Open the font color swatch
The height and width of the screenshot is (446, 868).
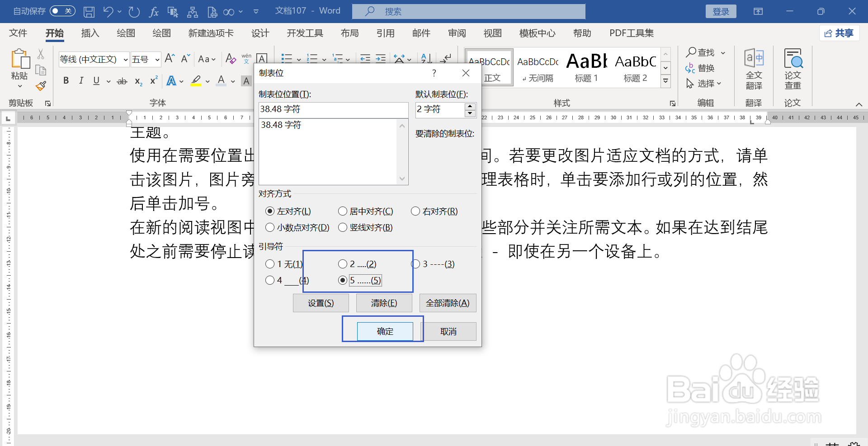coord(221,81)
